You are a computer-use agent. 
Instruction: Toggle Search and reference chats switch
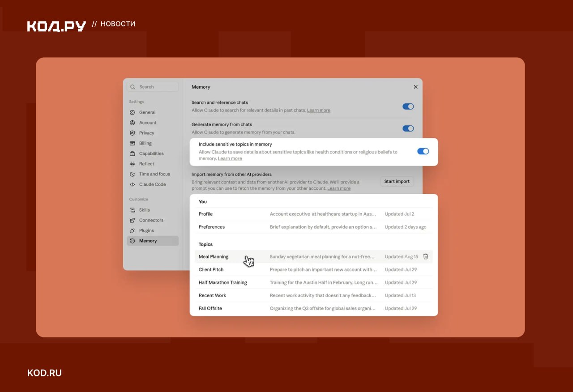(x=408, y=107)
